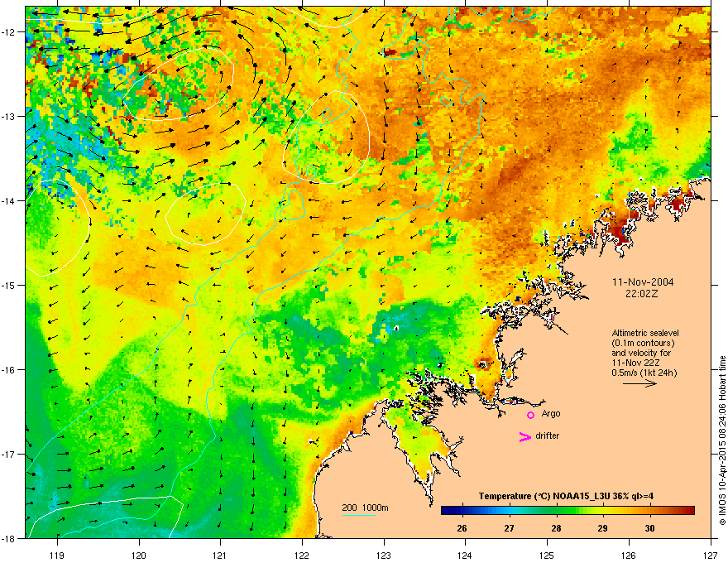Click the date label 11-Nov-2004

(x=643, y=282)
